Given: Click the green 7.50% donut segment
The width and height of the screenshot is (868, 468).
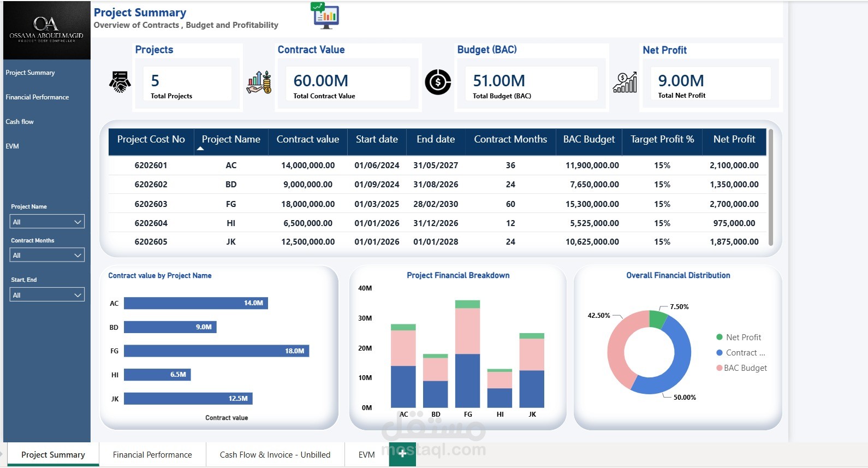Looking at the screenshot, I should coord(659,319).
